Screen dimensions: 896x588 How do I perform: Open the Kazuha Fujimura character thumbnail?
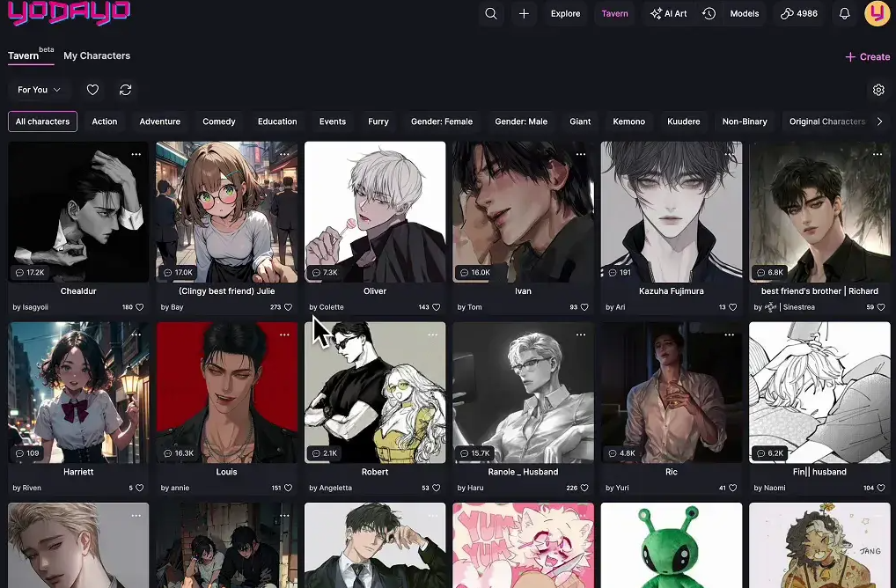click(671, 211)
